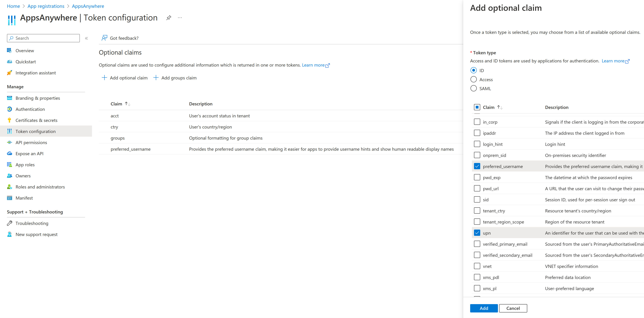
Task: Pin the Token configuration page
Action: 169,18
